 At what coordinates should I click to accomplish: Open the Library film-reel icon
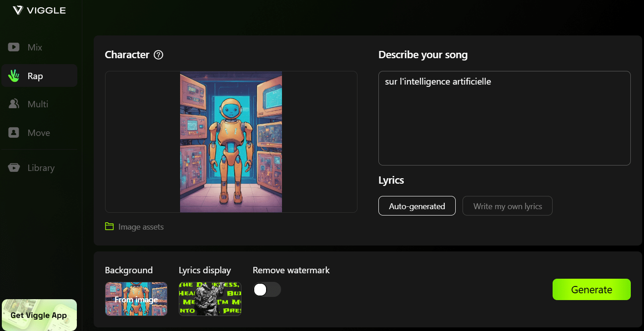click(13, 167)
